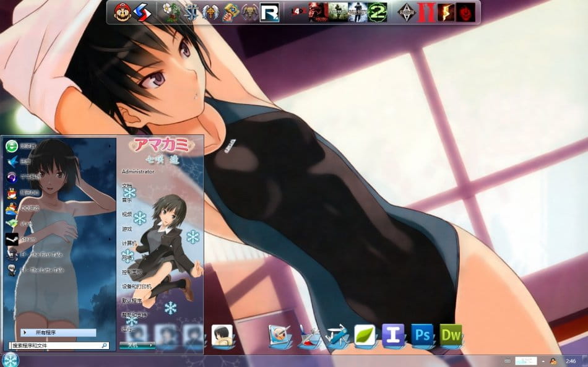Click the 搜索程序和文件 search box
The image size is (588, 367).
[59, 345]
